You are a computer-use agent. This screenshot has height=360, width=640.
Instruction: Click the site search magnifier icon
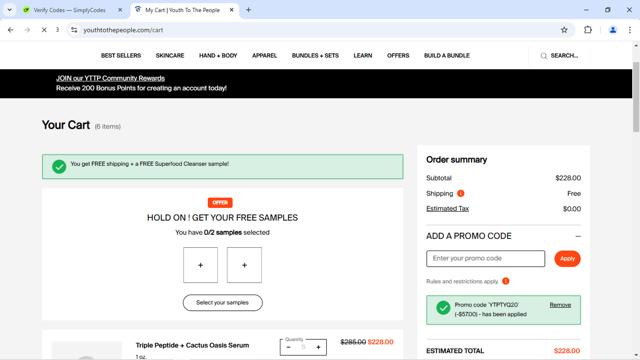coord(544,56)
